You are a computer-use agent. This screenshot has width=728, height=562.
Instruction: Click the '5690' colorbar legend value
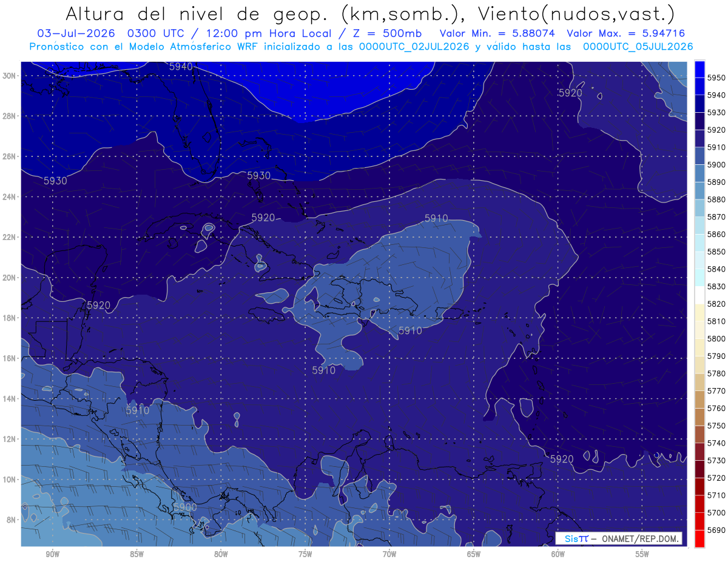click(x=717, y=530)
